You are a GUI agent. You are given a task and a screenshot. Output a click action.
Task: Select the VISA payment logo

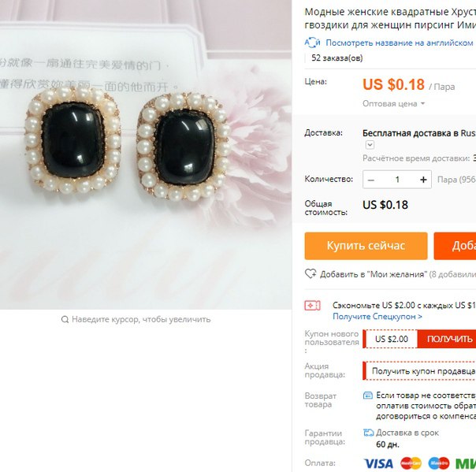(378, 463)
